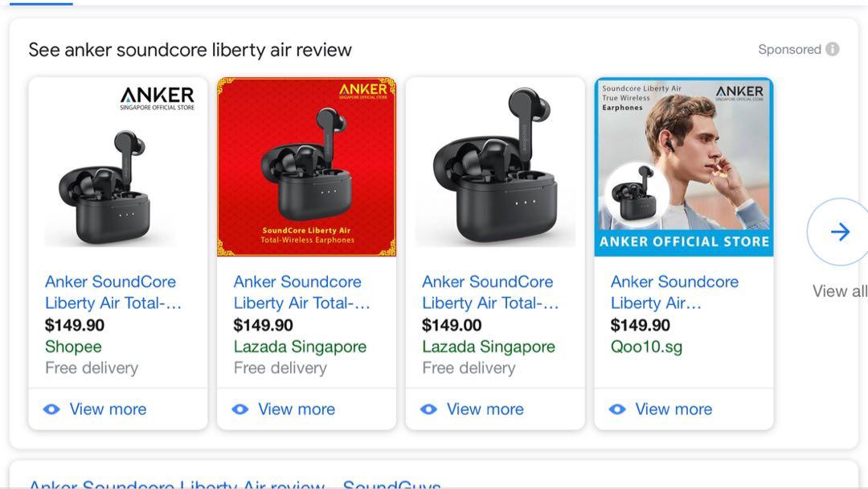Click the See anker soundcore liberty air review heading

point(190,49)
